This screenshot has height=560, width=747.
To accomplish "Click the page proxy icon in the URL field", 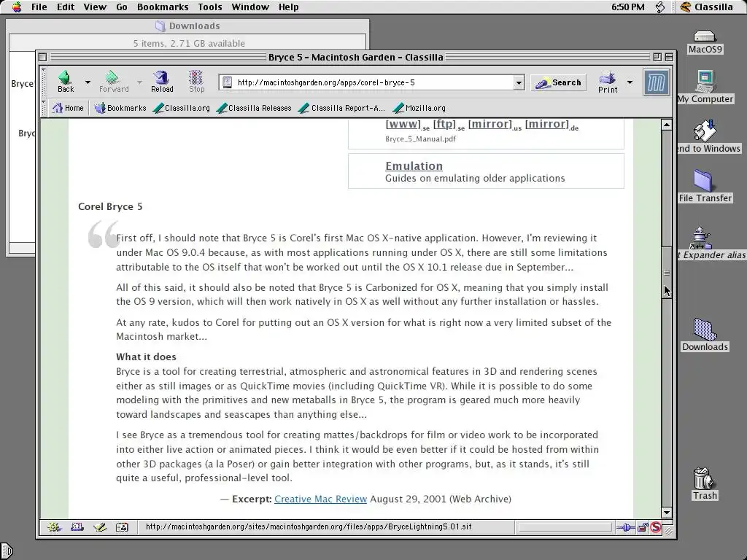I will click(x=228, y=82).
